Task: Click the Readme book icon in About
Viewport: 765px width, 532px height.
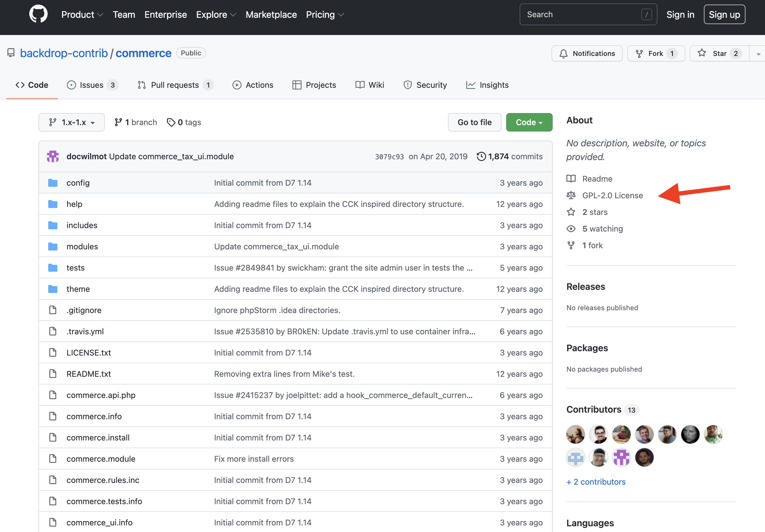Action: (x=571, y=178)
